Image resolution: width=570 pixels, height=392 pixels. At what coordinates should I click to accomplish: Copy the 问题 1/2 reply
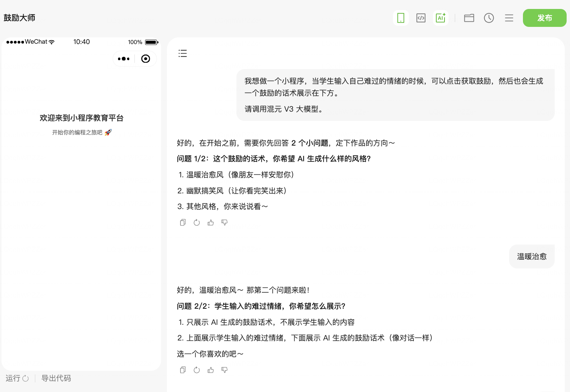tap(183, 223)
